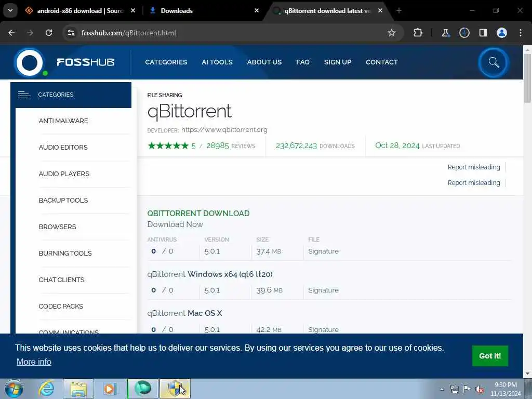This screenshot has height=399, width=532.
Task: Open SIGN UP navigation item
Action: pos(338,62)
